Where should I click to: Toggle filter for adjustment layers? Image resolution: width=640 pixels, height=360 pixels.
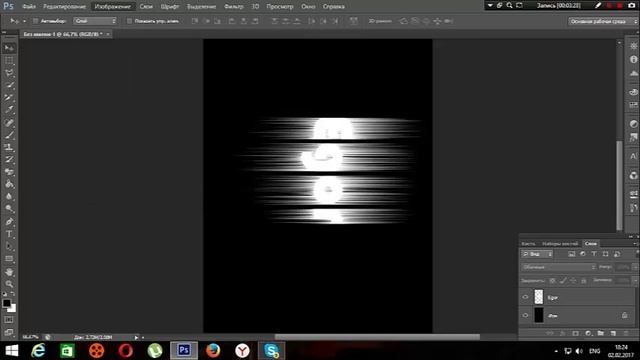(583, 254)
